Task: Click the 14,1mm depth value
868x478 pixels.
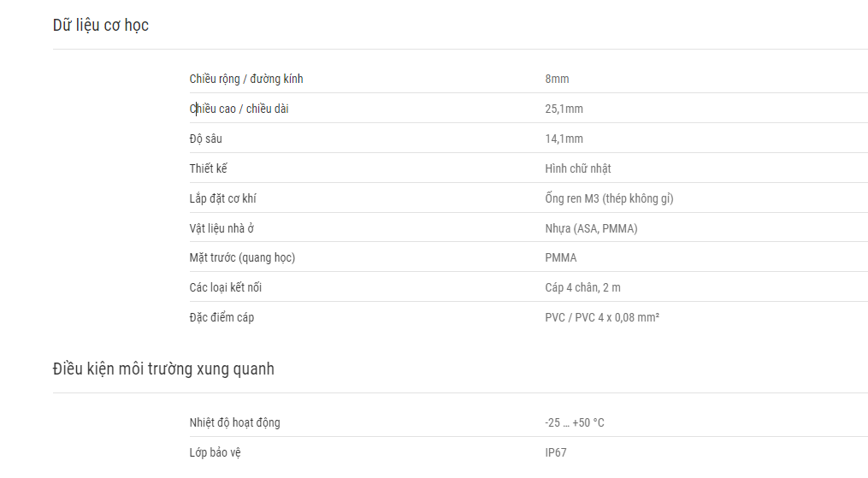Action: (564, 139)
